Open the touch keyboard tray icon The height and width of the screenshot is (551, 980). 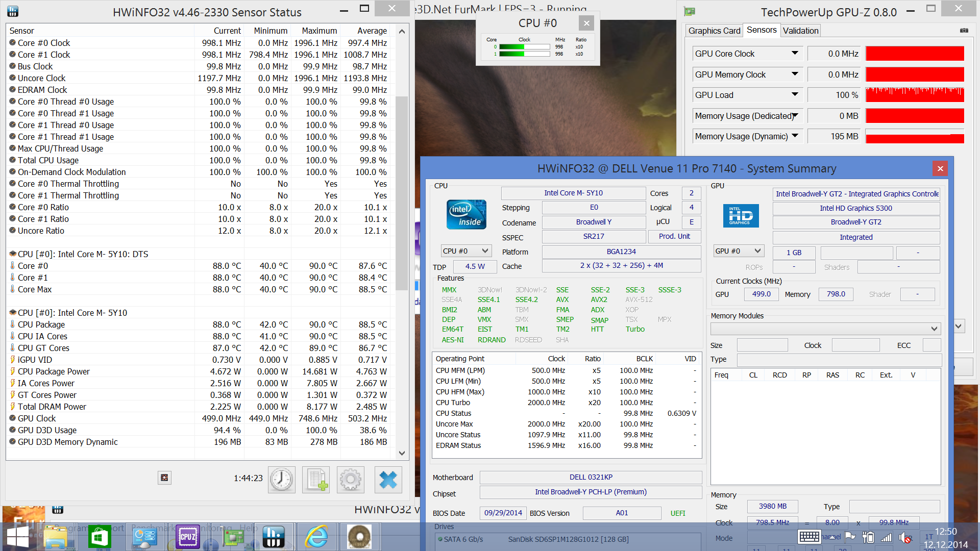tap(809, 537)
